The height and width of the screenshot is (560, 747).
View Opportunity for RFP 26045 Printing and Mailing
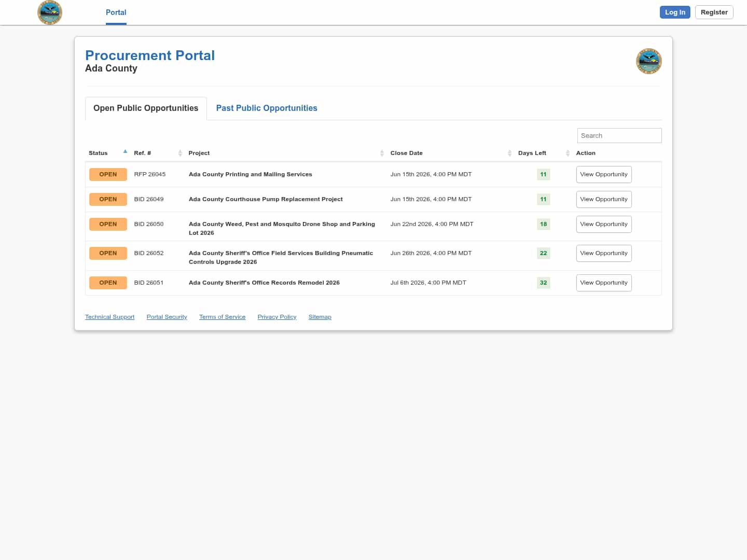tap(604, 174)
